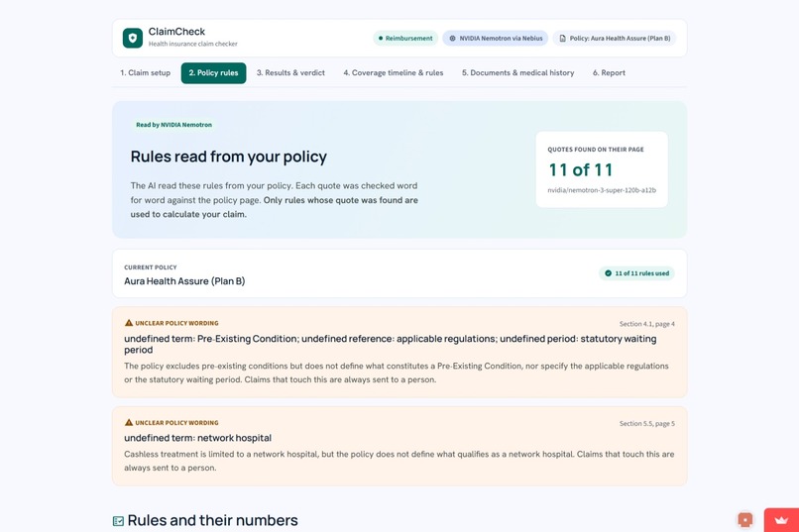
Task: Click the check icon in rules used badge
Action: (608, 273)
